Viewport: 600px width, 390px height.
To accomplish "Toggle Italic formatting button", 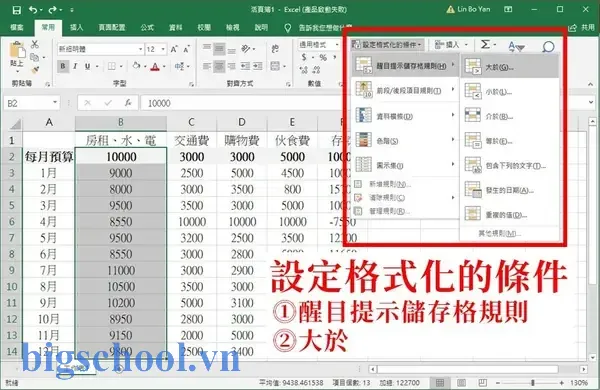I will point(75,66).
